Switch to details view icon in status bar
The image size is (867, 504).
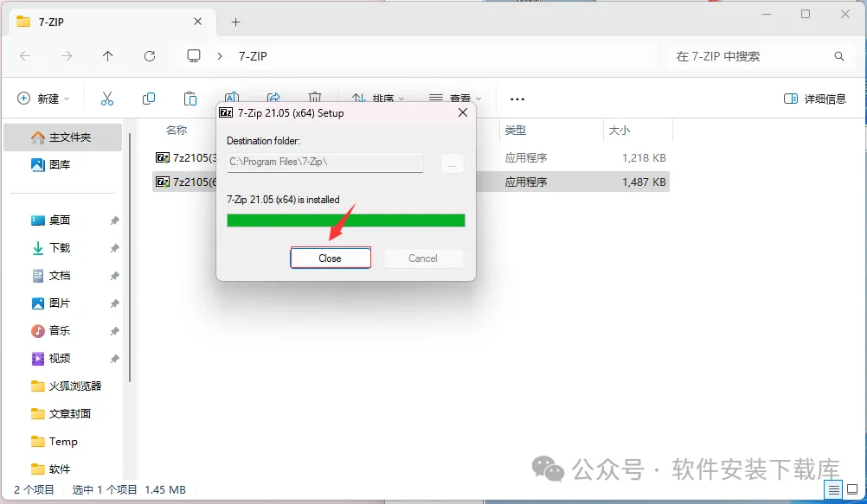[x=833, y=489]
